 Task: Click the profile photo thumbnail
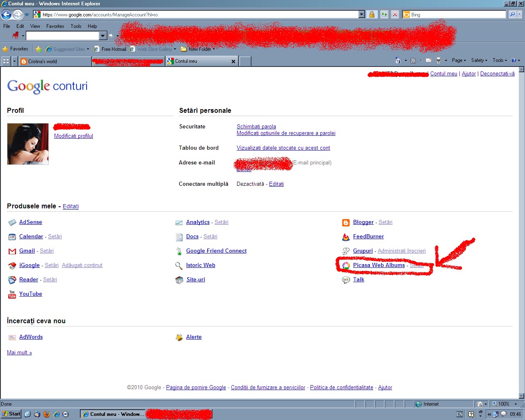tap(28, 144)
